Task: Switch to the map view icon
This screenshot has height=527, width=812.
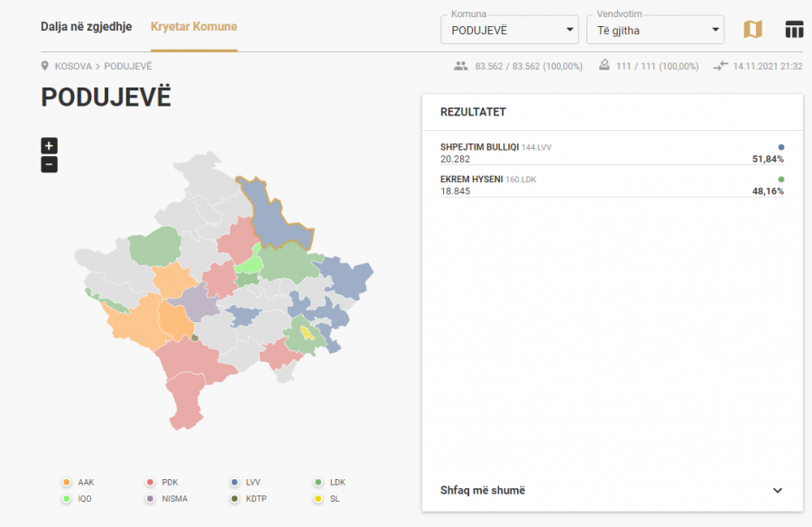Action: pos(752,30)
